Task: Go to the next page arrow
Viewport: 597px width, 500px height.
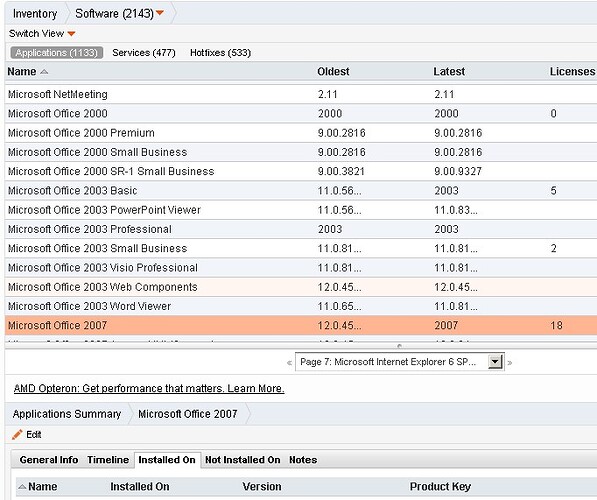Action: click(510, 363)
